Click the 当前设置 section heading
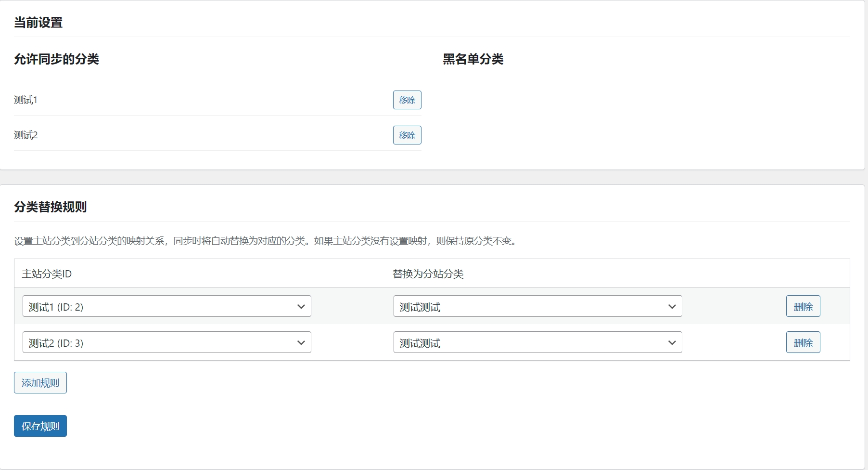The width and height of the screenshot is (868, 470). [38, 23]
